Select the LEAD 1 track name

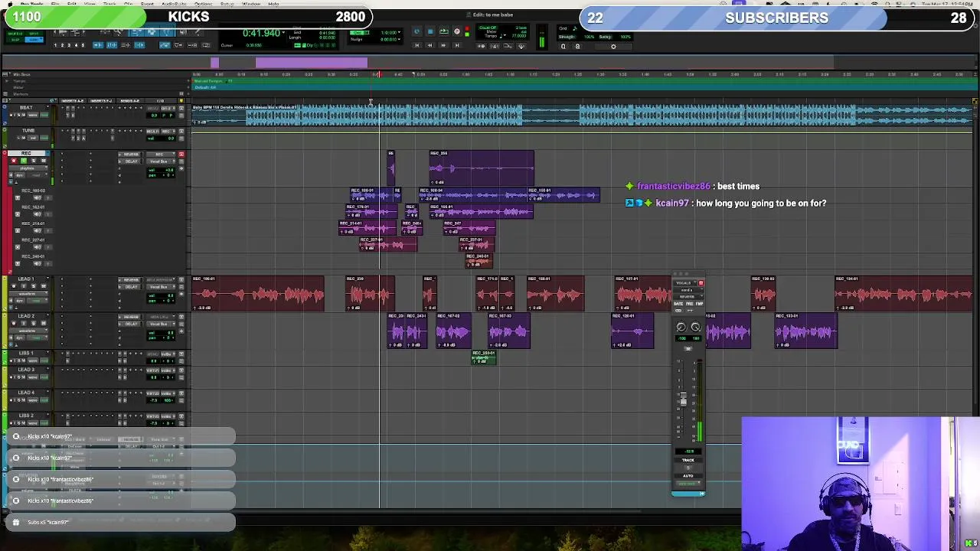point(26,279)
